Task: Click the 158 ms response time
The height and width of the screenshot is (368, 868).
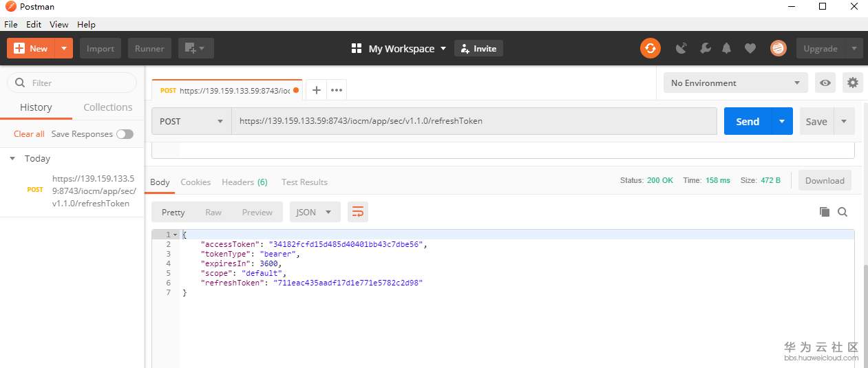Action: click(718, 180)
